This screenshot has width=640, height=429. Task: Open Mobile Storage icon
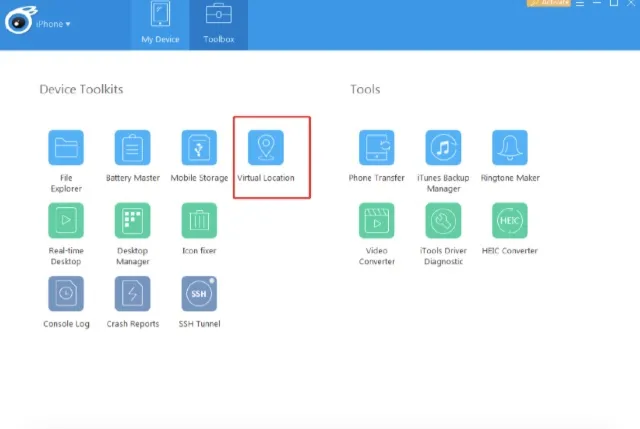pos(199,148)
